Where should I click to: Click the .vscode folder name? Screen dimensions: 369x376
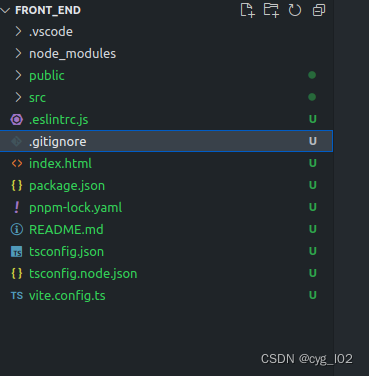coord(51,32)
